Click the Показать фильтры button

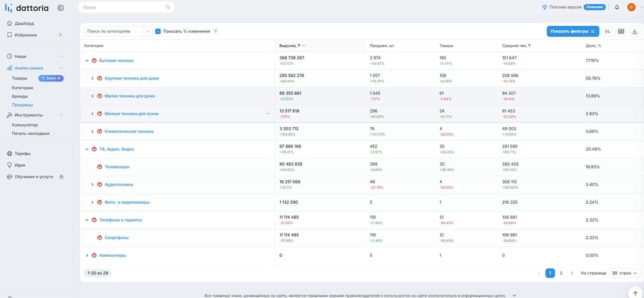573,31
